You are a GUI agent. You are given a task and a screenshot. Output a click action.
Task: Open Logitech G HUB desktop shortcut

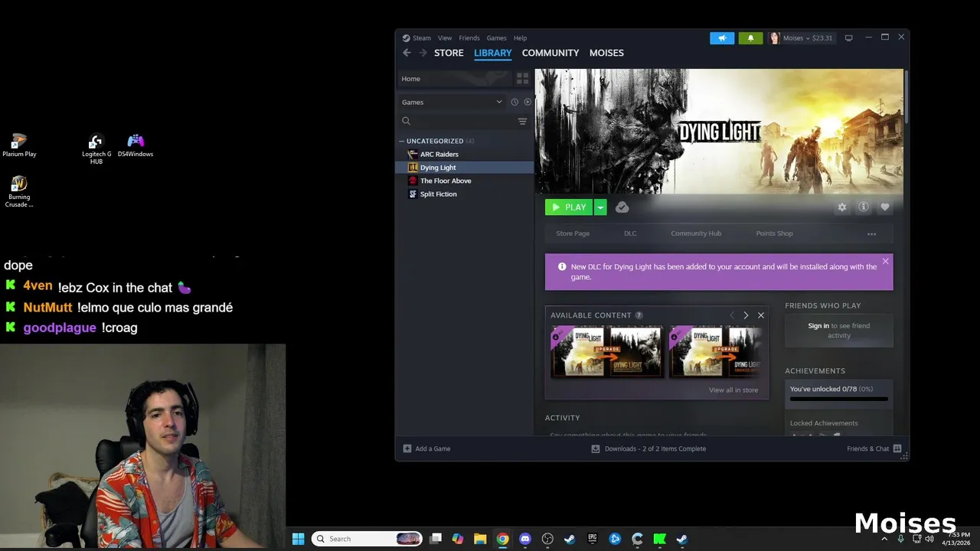point(96,149)
